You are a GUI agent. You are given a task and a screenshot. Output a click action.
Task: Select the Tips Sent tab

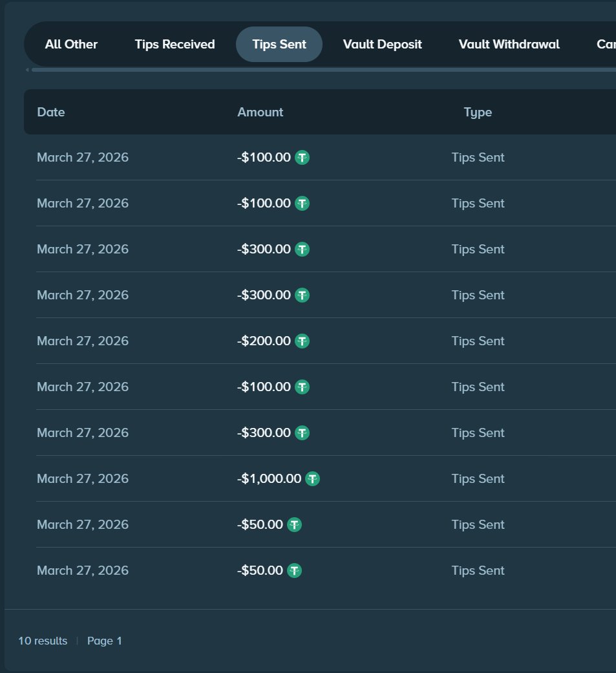click(x=279, y=44)
